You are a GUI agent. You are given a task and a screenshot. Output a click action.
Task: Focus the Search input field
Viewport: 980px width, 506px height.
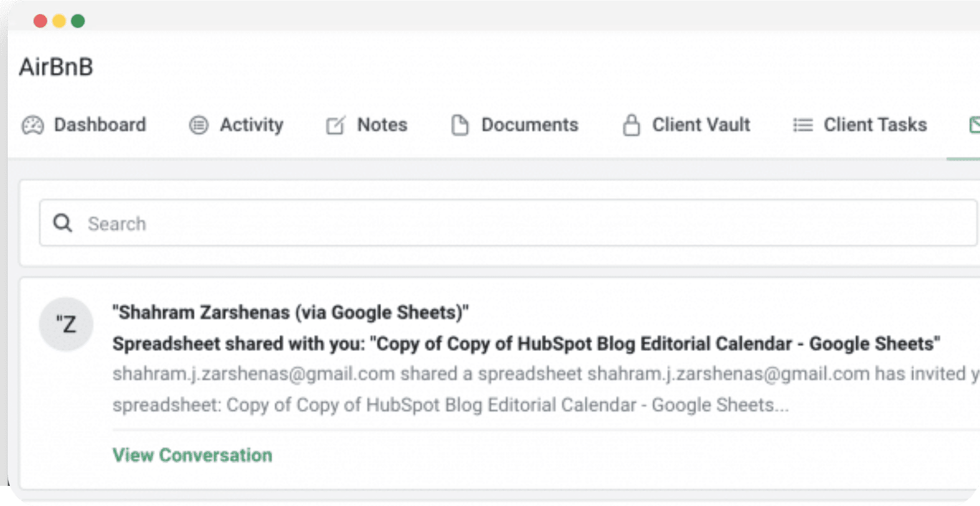(508, 223)
